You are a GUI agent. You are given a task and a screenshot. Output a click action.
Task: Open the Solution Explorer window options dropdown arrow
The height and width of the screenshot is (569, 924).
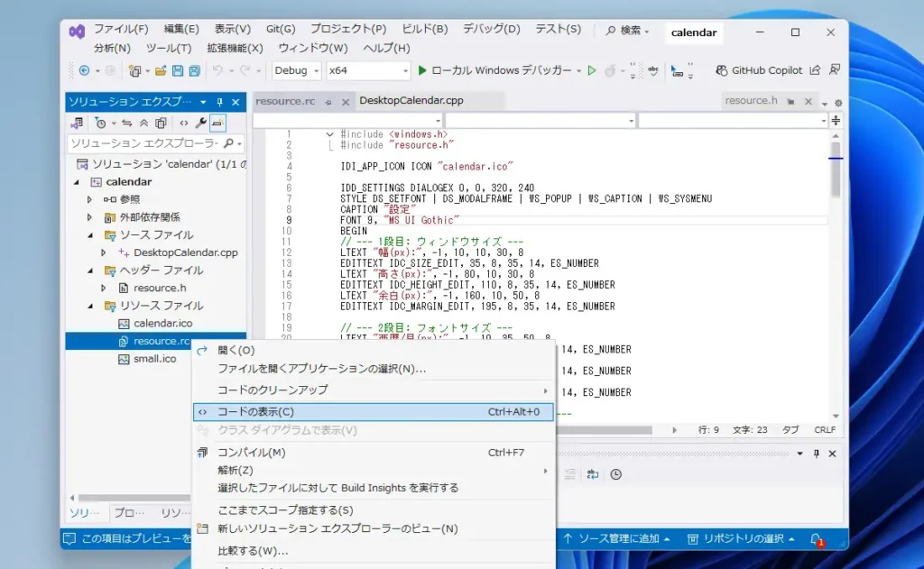[x=203, y=102]
